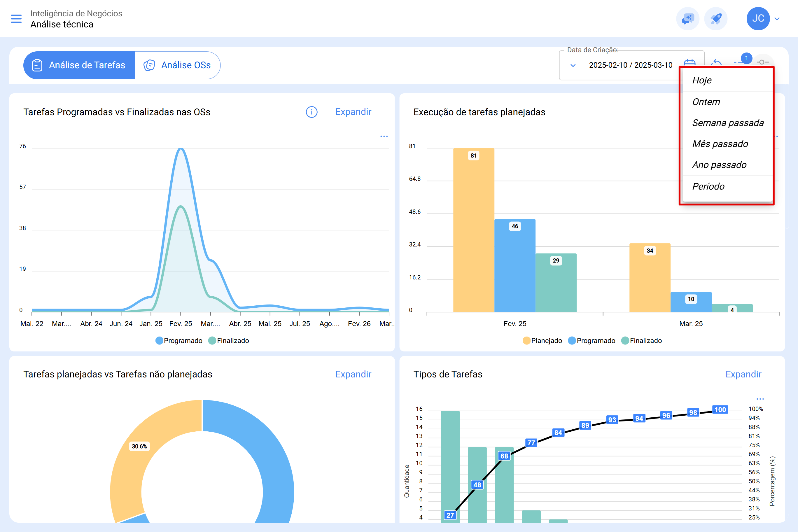Toggle Planejado series in bar chart legend
This screenshot has width=798, height=532.
click(542, 341)
